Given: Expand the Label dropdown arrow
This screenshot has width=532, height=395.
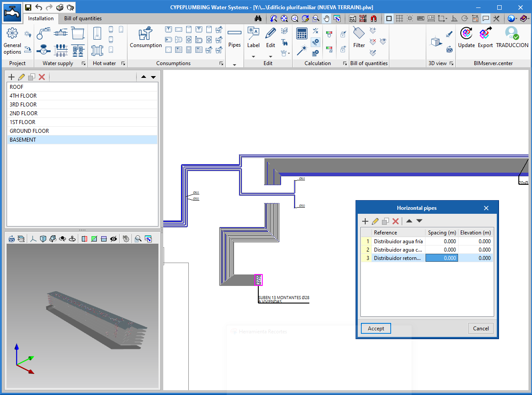Looking at the screenshot, I should 253,56.
